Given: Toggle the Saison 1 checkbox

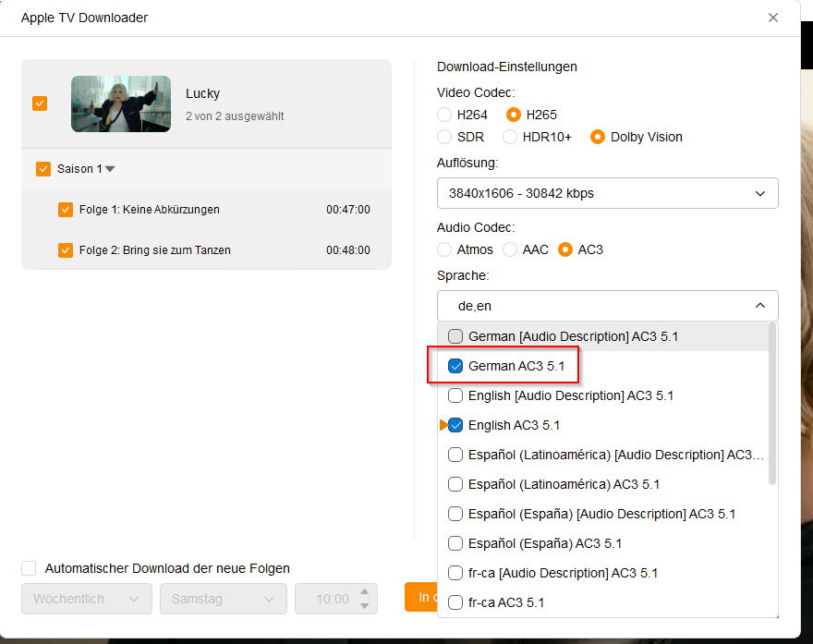Looking at the screenshot, I should click(43, 169).
